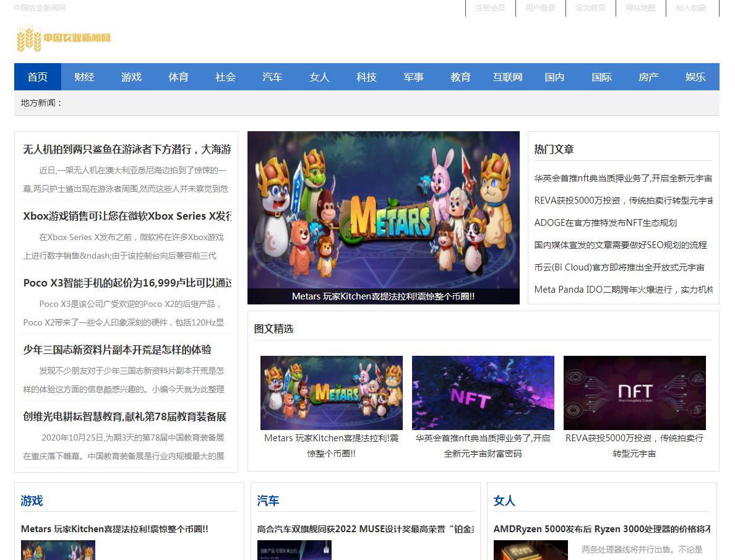Click the 用户登录 top link

541,8
